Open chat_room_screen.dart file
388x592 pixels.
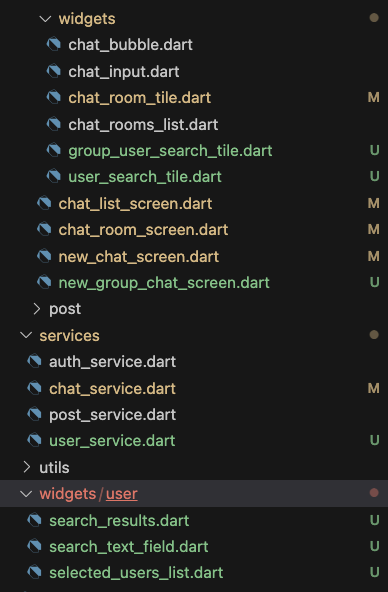(143, 230)
